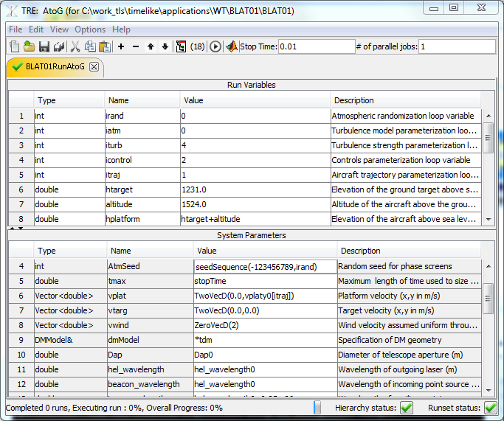
Task: Open the Edit menu
Action: click(36, 29)
